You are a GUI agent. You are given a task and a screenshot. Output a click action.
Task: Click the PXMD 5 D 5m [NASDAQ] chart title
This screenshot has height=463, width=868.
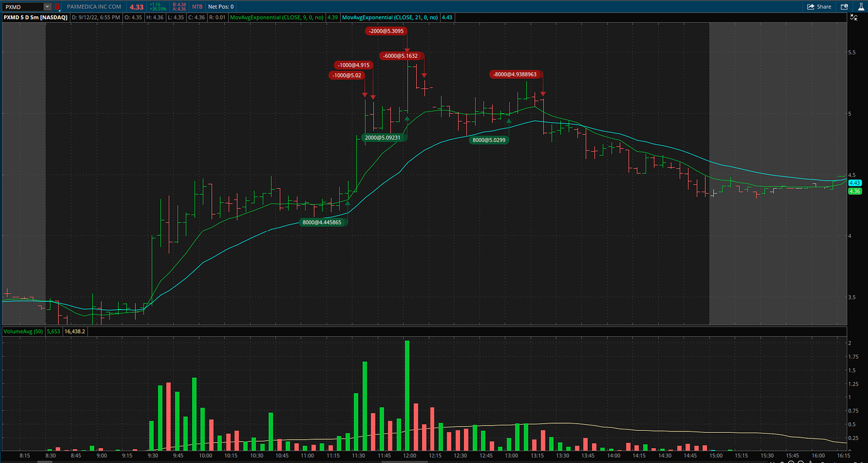tap(35, 18)
